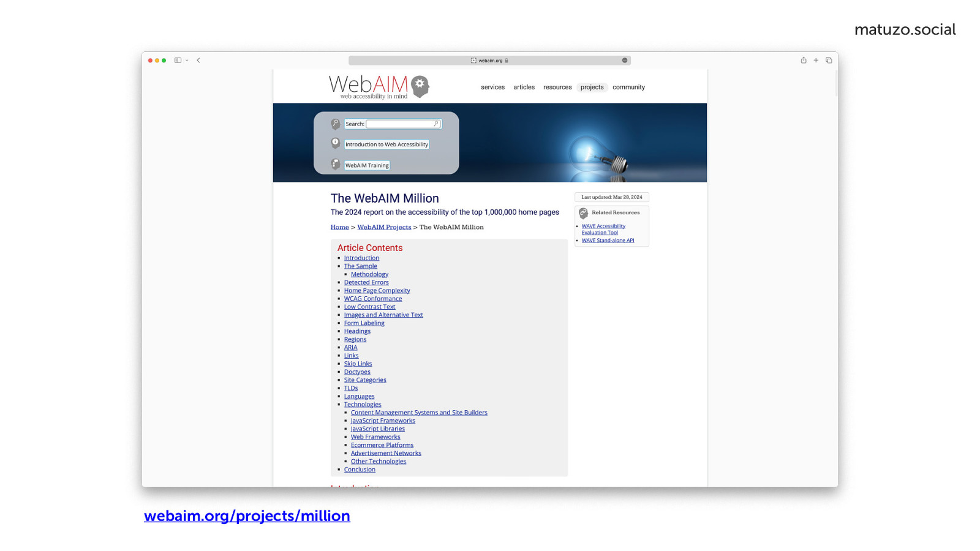The image size is (980, 551).
Task: Click the share icon in Safari toolbar
Action: tap(804, 60)
